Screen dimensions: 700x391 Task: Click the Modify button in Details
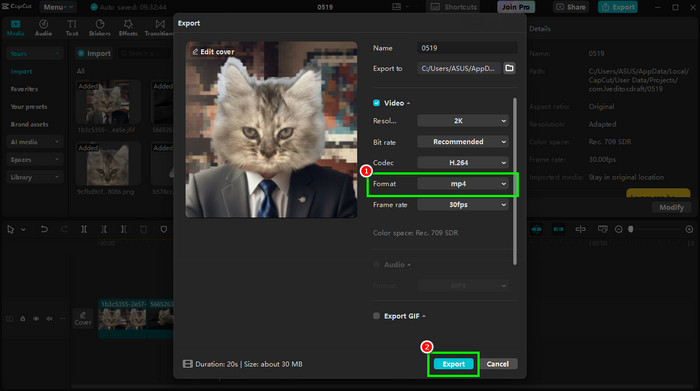671,207
